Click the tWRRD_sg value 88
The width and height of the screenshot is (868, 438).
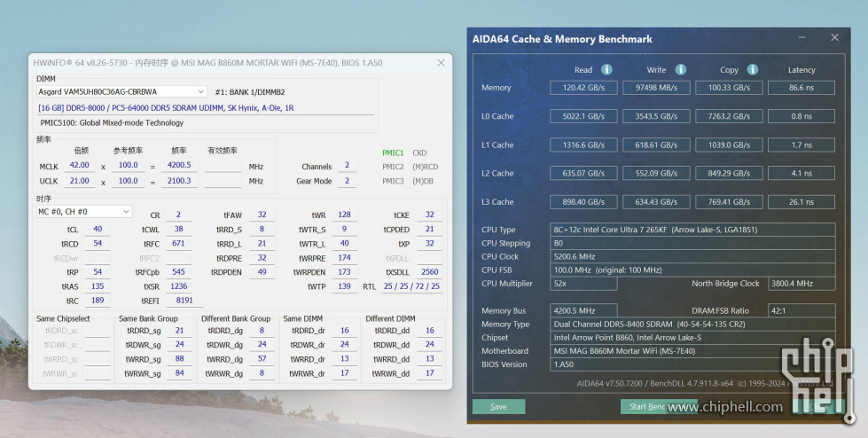(x=179, y=359)
